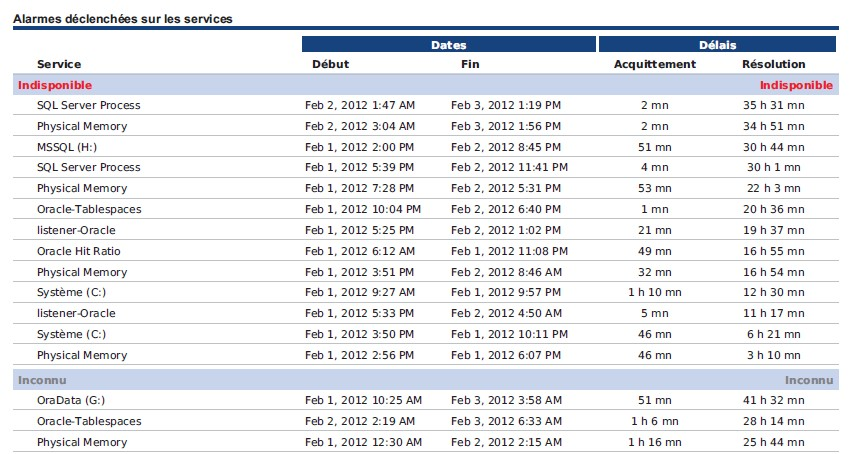This screenshot has height=454, width=851.
Task: Open the 'Oracle Hit Ratio' service entry
Action: pyautogui.click(x=78, y=251)
